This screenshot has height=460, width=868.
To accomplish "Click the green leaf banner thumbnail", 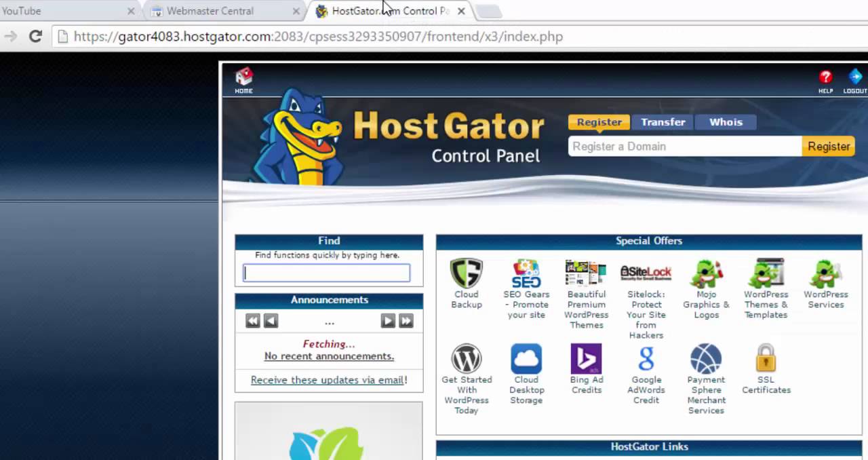I will (x=328, y=431).
